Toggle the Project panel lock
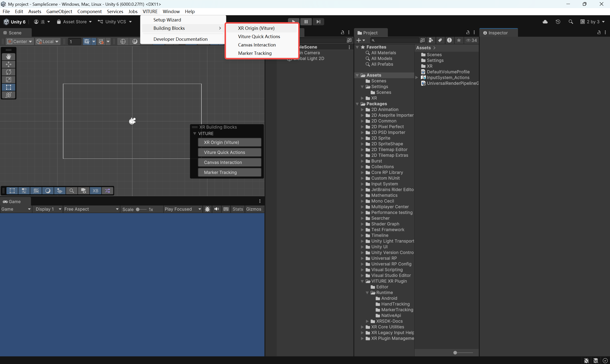The image size is (610, 364). [x=468, y=32]
